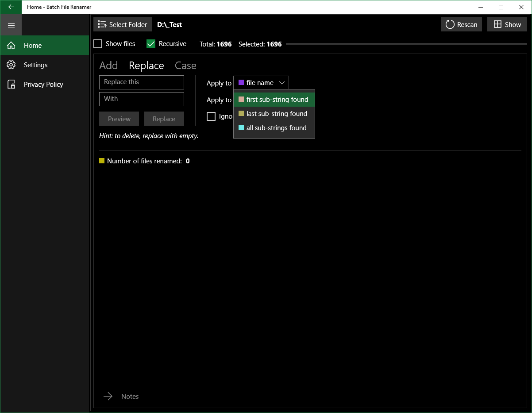Click the Select Folder button
532x413 pixels.
click(123, 25)
